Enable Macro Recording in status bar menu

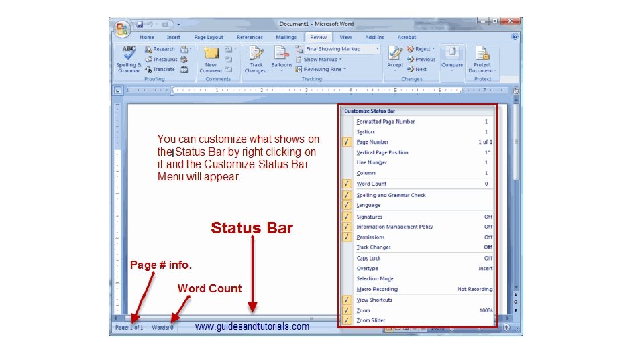418,289
